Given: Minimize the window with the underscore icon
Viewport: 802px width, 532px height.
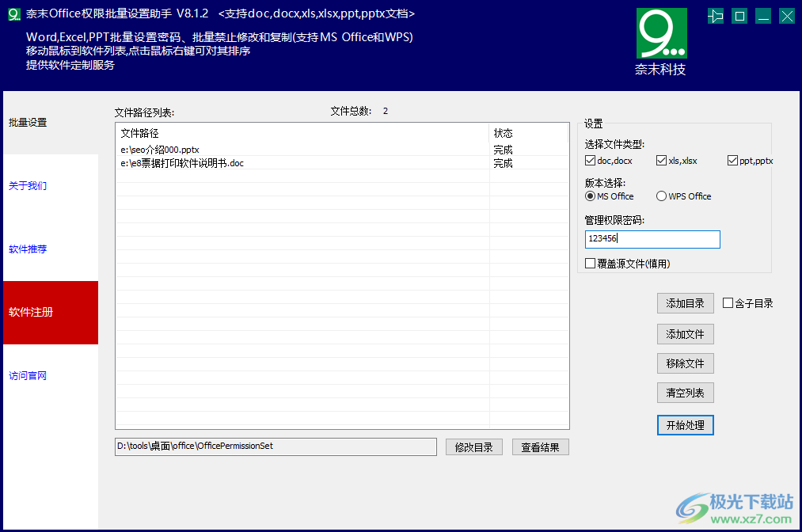Looking at the screenshot, I should (763, 17).
